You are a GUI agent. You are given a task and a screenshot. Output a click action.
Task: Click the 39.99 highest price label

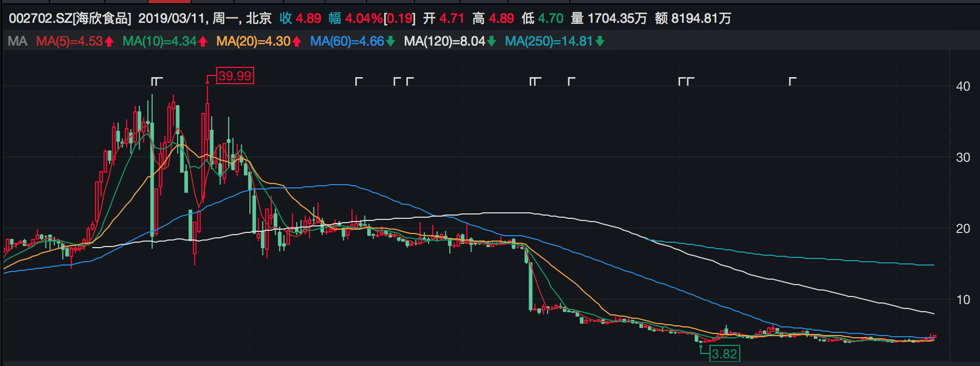tap(235, 76)
